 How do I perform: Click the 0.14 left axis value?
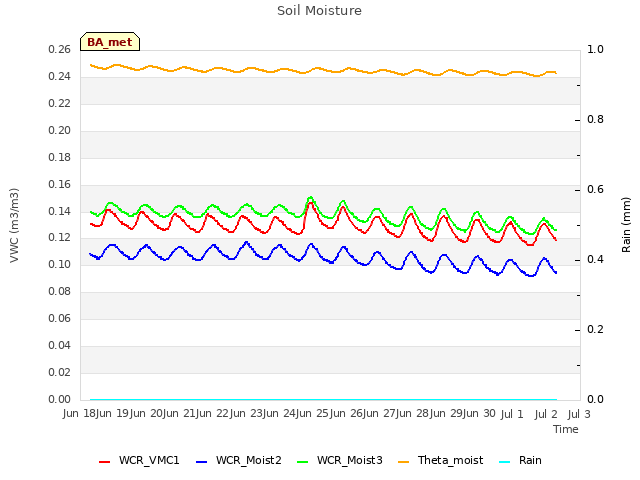click(60, 211)
